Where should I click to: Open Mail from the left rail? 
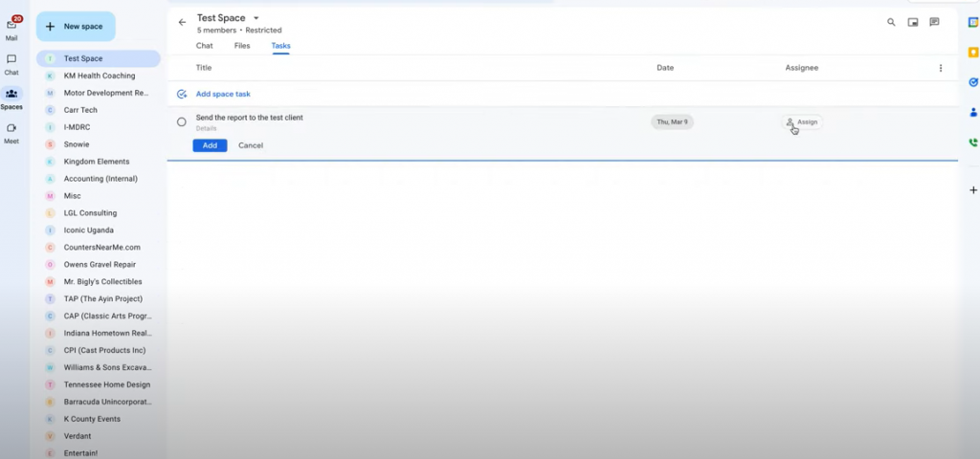click(11, 27)
